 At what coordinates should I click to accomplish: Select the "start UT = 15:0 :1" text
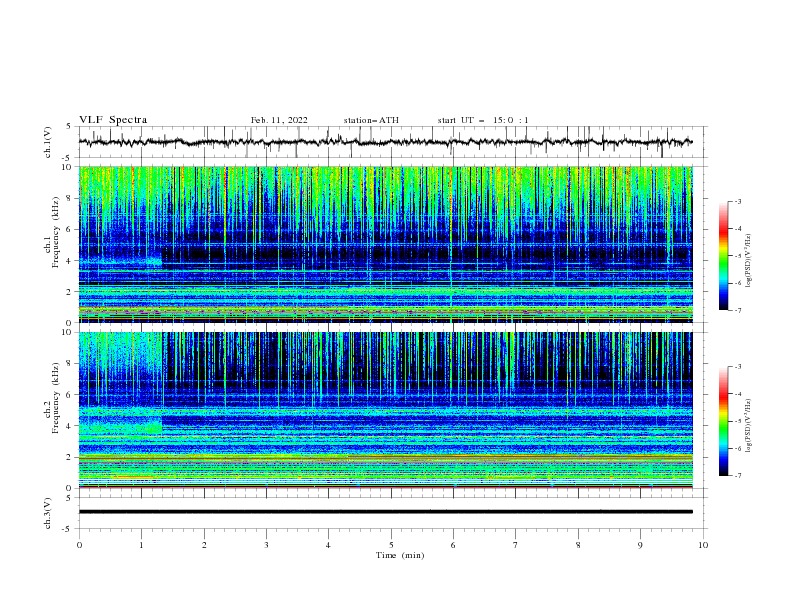(x=483, y=120)
